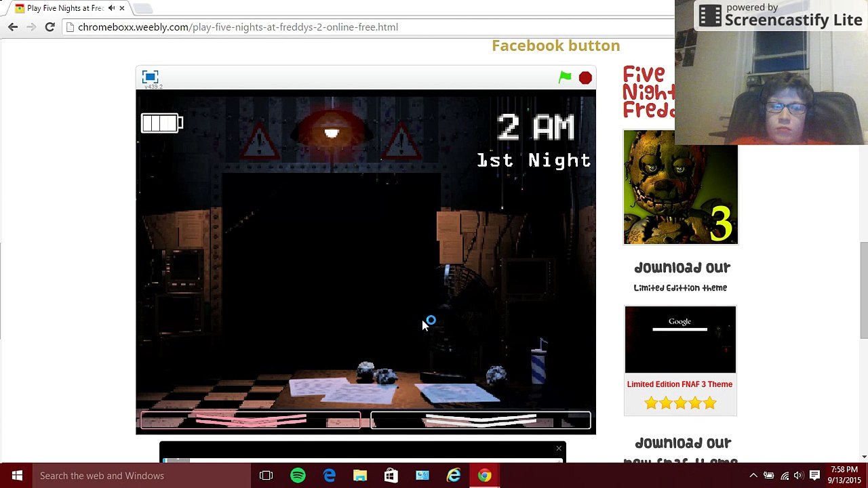
Task: Reload the current page
Action: tap(50, 27)
